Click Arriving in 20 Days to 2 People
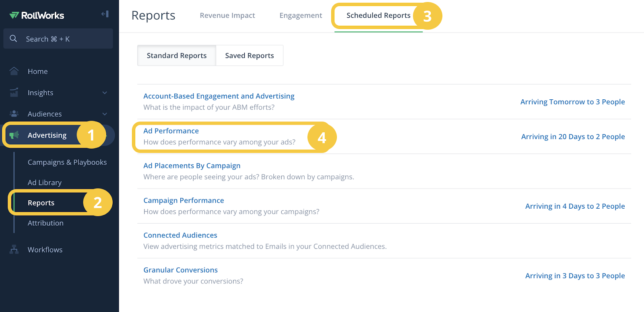This screenshot has width=644, height=312. click(573, 137)
